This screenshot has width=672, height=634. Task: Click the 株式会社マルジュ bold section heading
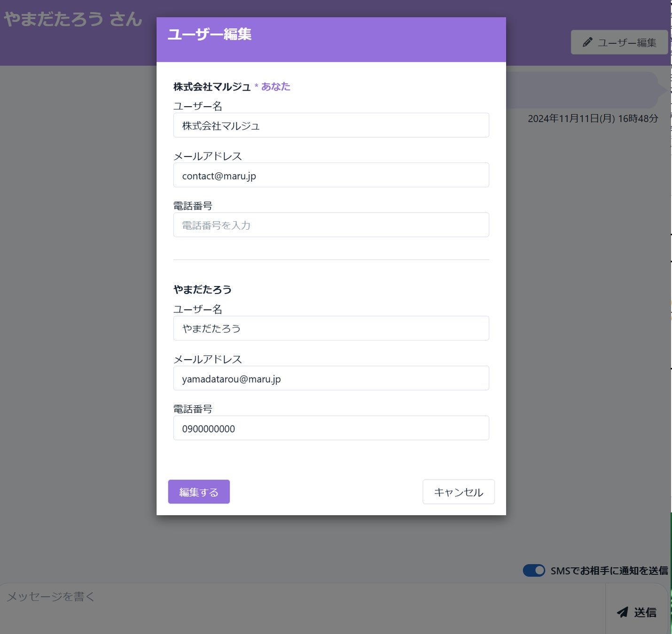[x=212, y=86]
